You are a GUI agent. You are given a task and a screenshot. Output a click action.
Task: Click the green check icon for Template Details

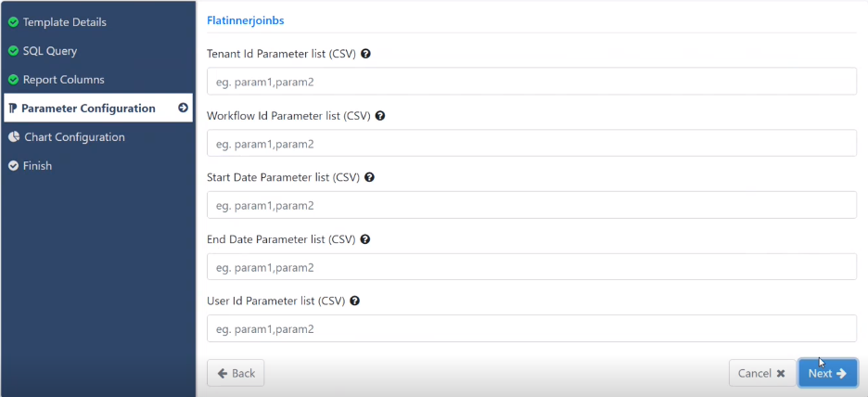(13, 22)
